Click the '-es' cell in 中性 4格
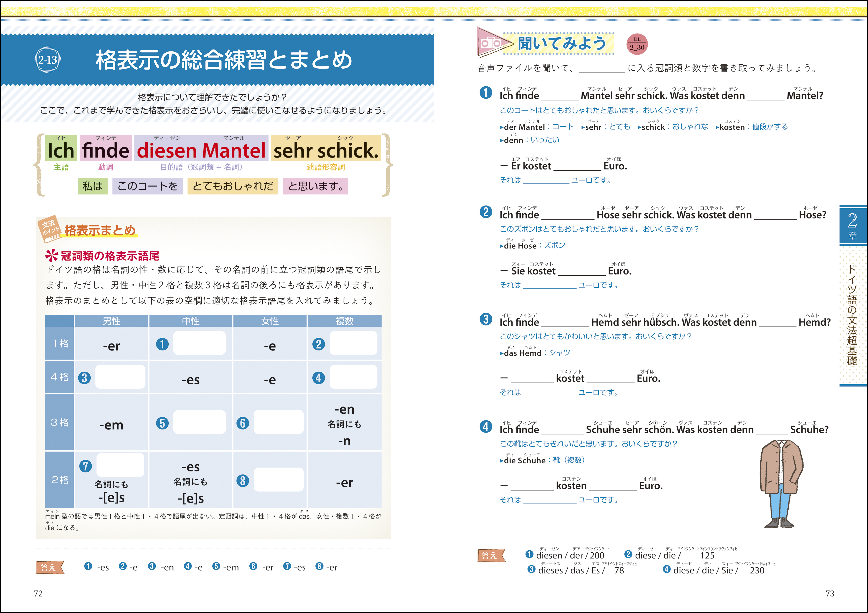Screen dimensions: 868x613 [x=190, y=377]
